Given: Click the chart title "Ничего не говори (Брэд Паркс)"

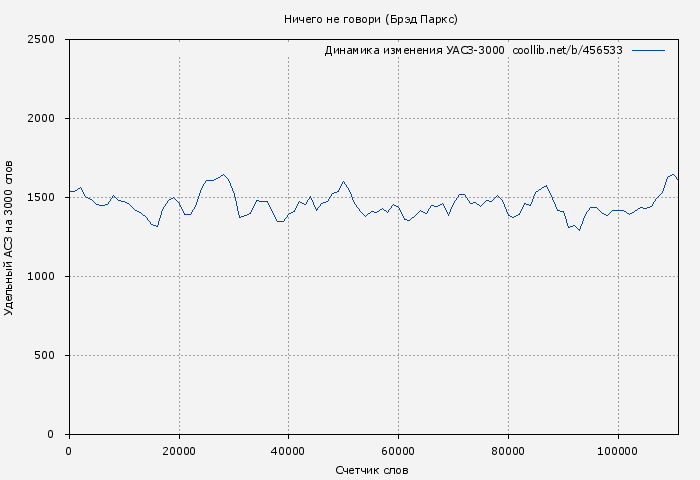Looking at the screenshot, I should [371, 19].
